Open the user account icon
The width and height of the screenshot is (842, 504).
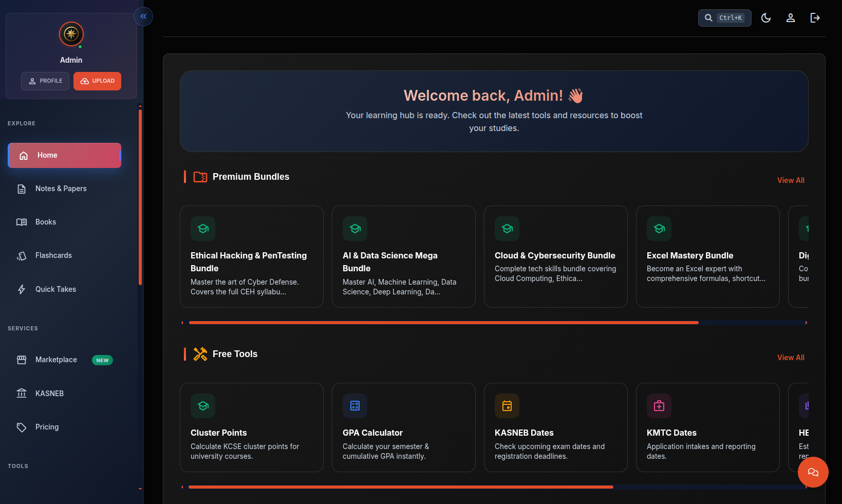(x=791, y=17)
